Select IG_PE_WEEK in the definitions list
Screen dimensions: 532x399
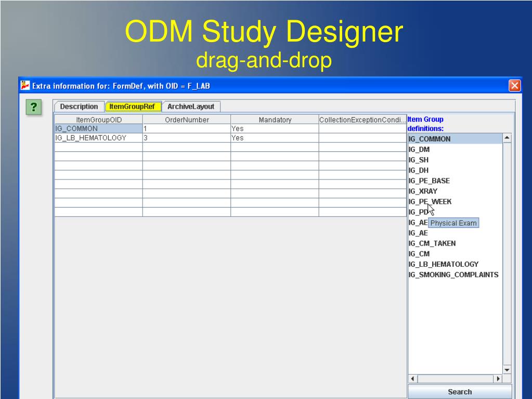click(455, 201)
